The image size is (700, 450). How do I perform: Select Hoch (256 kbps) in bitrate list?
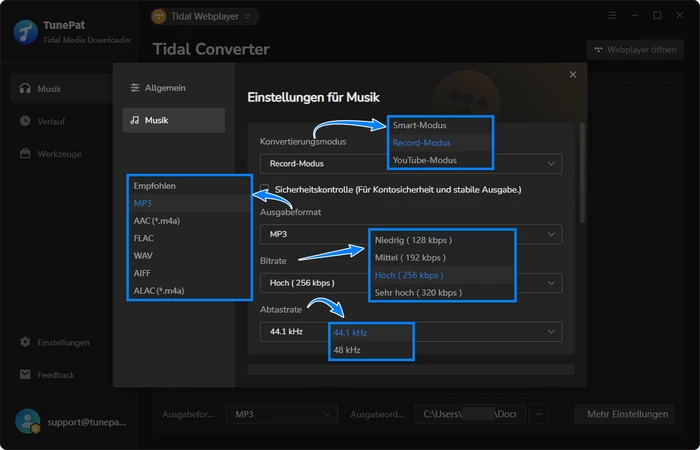click(x=442, y=275)
